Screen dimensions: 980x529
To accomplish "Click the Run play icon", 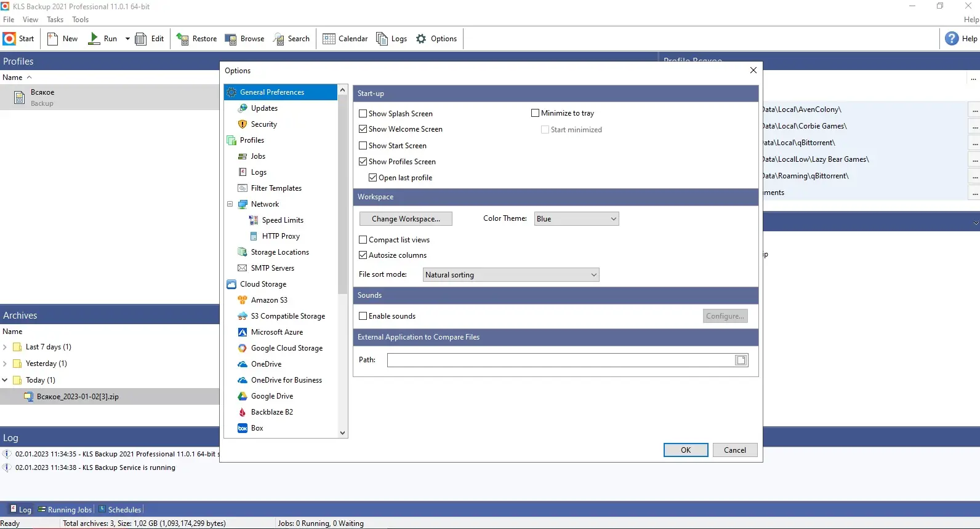I will (94, 39).
